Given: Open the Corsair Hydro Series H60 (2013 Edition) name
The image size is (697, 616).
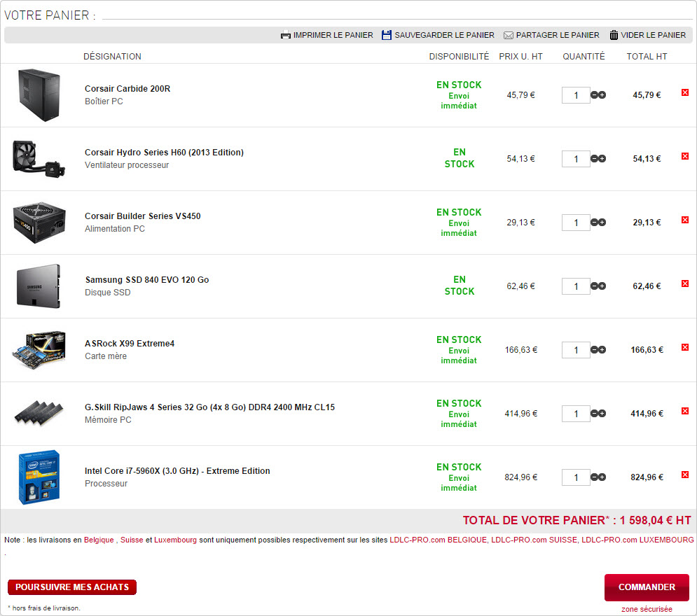Looking at the screenshot, I should point(164,153).
